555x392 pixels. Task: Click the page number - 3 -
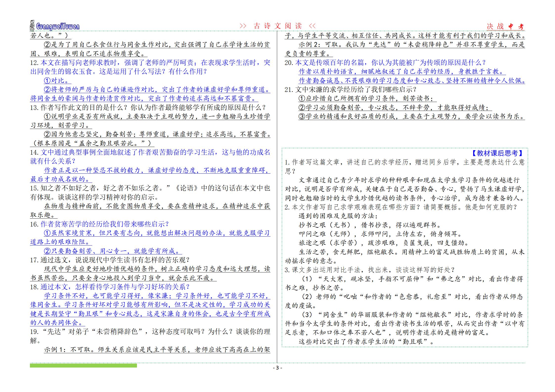pyautogui.click(x=277, y=368)
